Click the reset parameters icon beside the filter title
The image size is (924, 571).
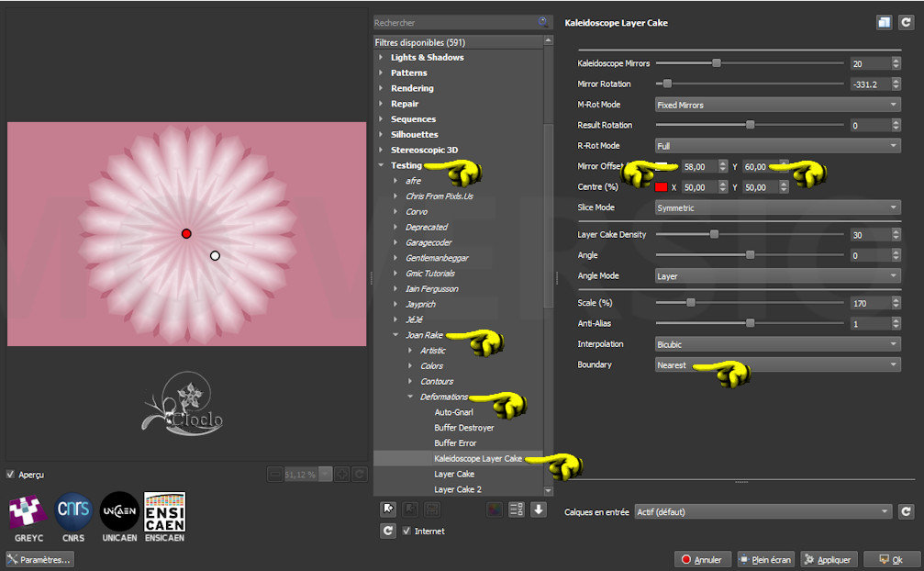(906, 22)
